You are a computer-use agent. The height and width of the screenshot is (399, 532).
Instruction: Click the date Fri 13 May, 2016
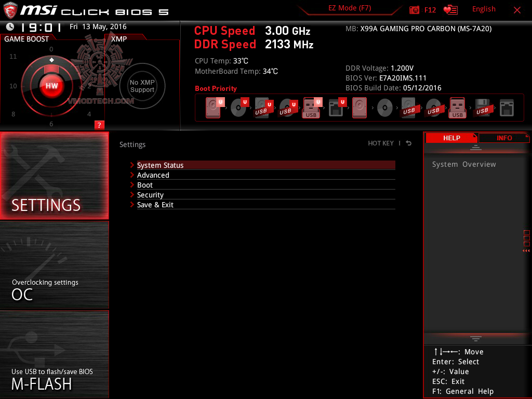click(98, 26)
